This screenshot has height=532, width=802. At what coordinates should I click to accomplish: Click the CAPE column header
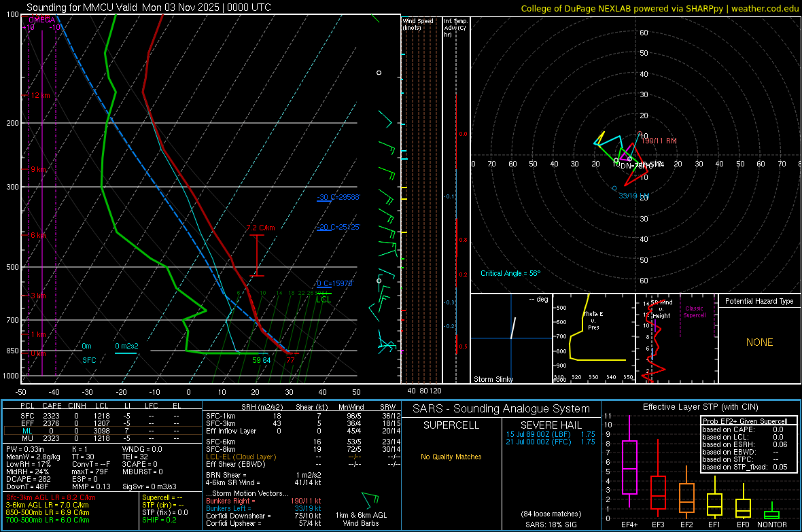[52, 406]
